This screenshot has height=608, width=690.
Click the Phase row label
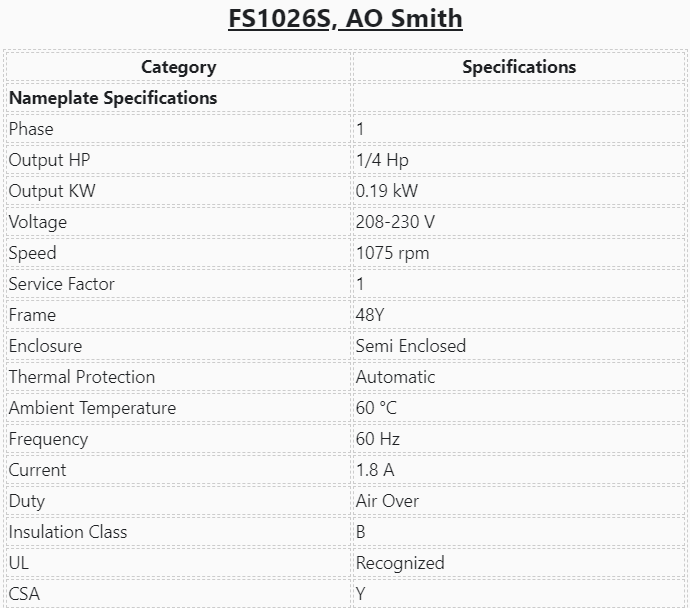click(x=31, y=129)
